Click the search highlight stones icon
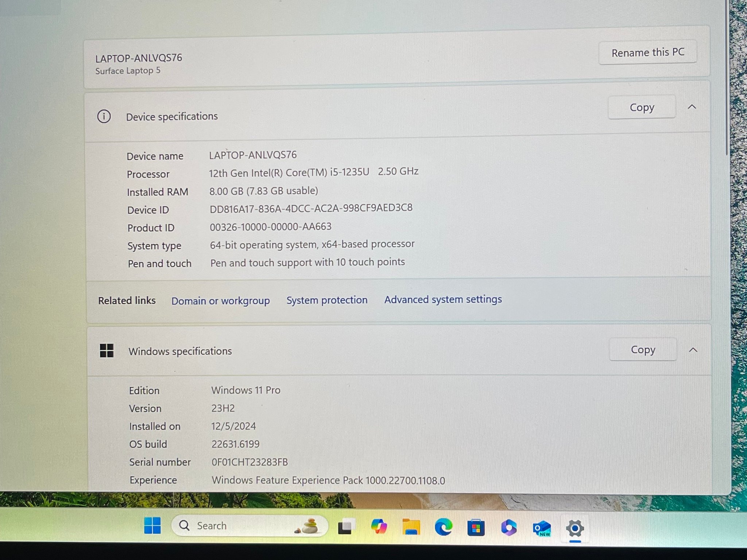 (306, 526)
